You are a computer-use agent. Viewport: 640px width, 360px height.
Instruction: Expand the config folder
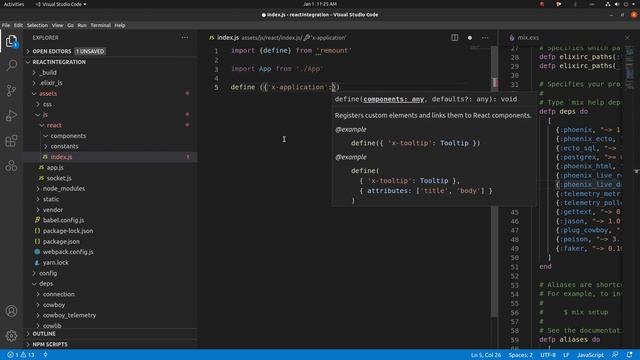(48, 273)
